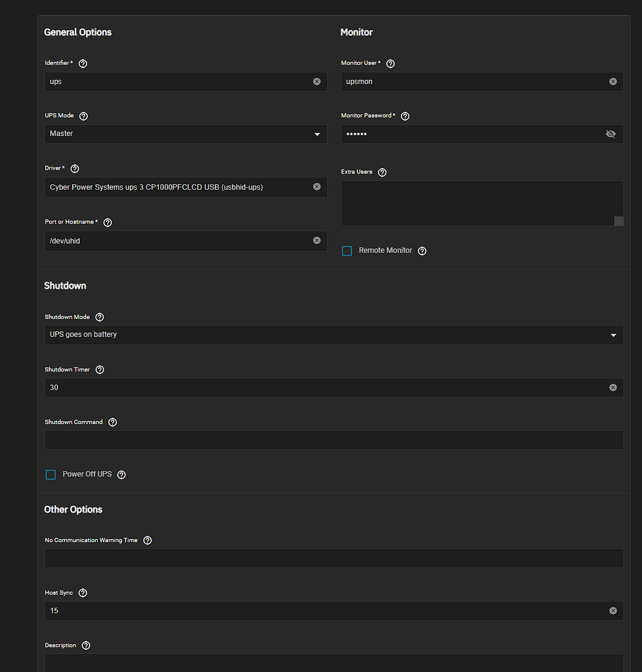
Task: Grab the Extra Users textarea resize handle
Action: click(x=618, y=221)
